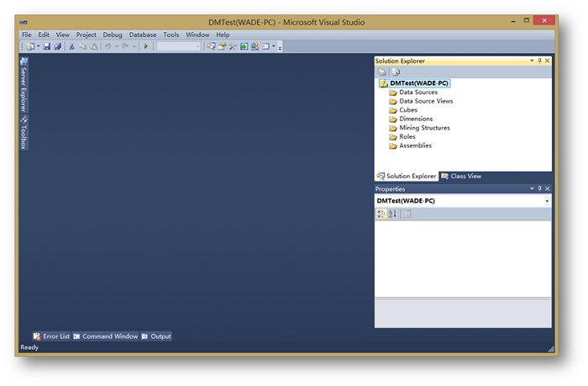Click the other-windows toolbar icon
This screenshot has width=588, height=386.
[266, 46]
